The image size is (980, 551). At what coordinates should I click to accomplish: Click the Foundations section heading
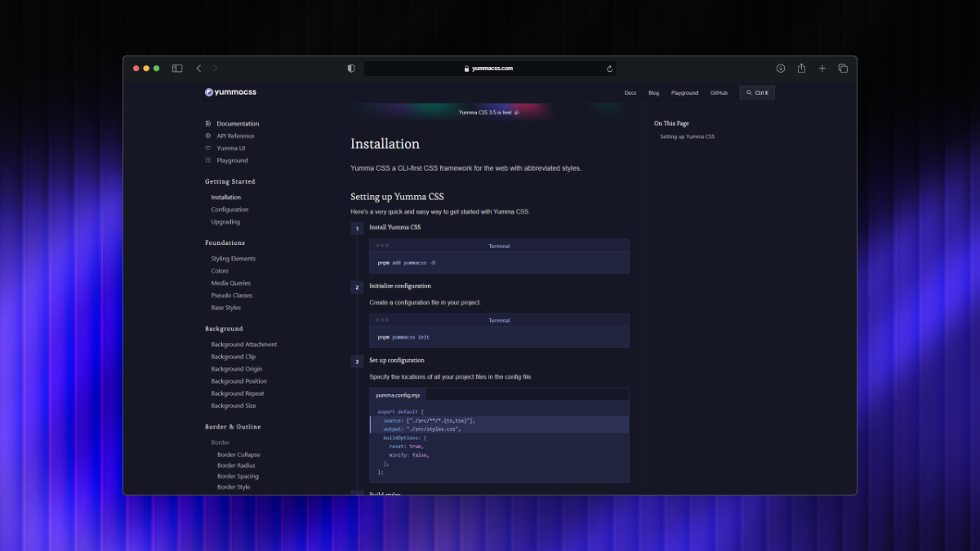pos(225,242)
